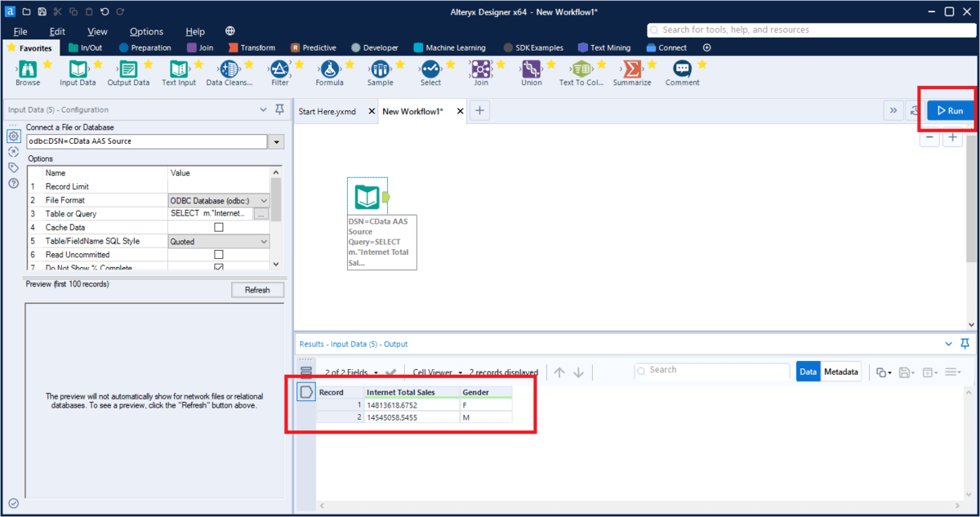Select the Input Data tool in palette
Image resolution: width=980 pixels, height=517 pixels.
(78, 69)
